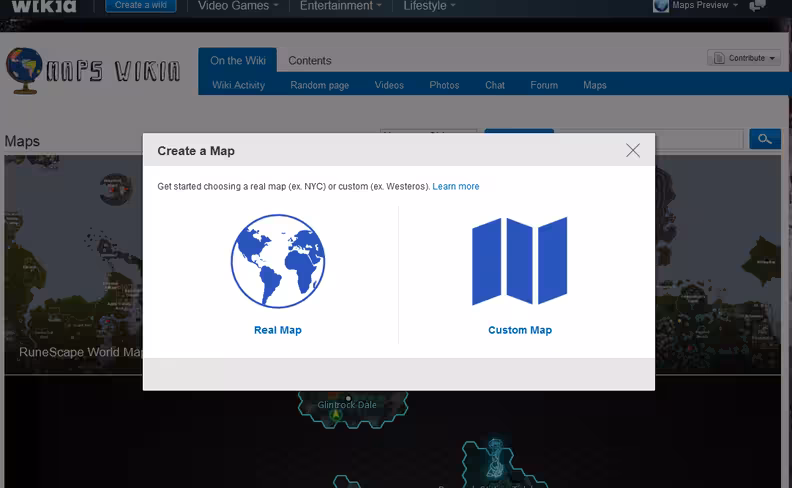The image size is (792, 488).
Task: Expand the Contribute dropdown
Action: (744, 58)
